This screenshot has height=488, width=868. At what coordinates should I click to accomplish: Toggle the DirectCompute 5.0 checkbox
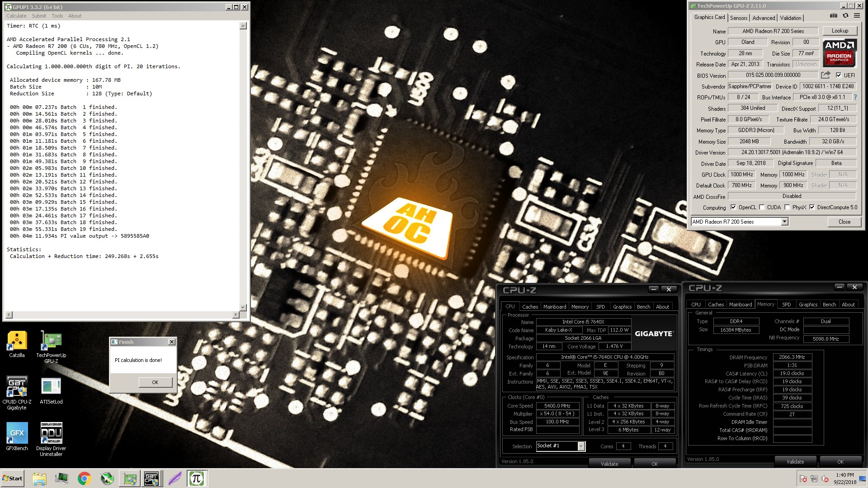pos(812,207)
